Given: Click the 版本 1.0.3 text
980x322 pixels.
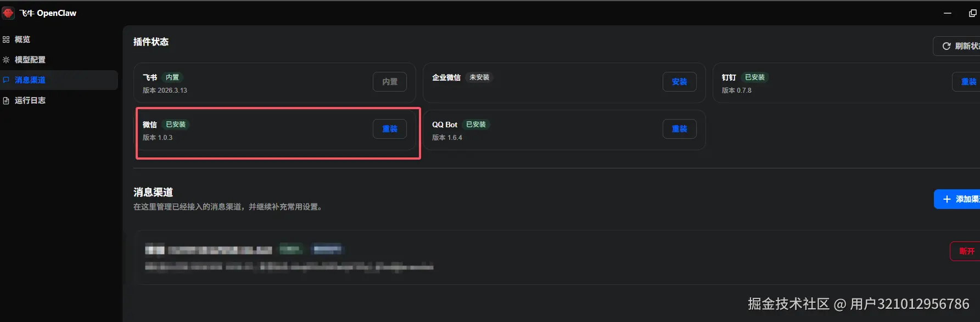Looking at the screenshot, I should click(158, 138).
